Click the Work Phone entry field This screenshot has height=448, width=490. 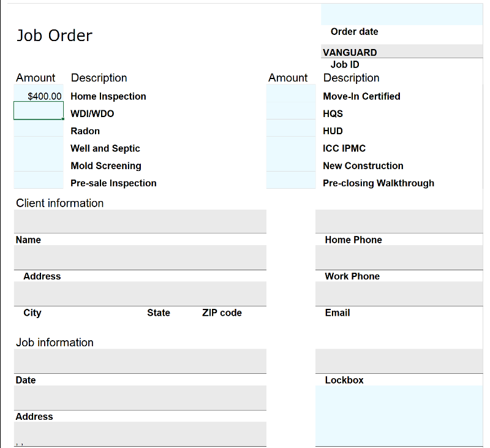coord(399,257)
